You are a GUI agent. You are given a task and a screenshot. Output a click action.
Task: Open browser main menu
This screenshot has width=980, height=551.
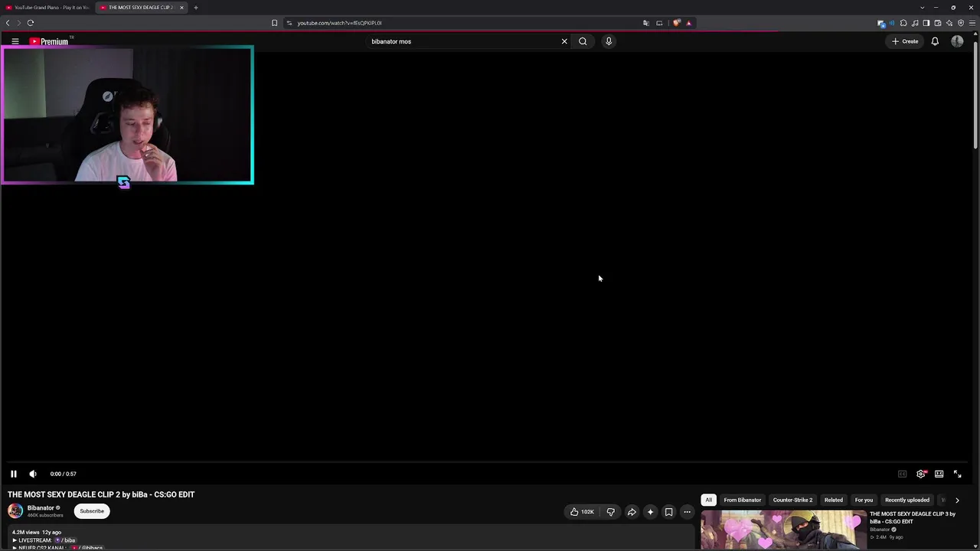coord(972,23)
